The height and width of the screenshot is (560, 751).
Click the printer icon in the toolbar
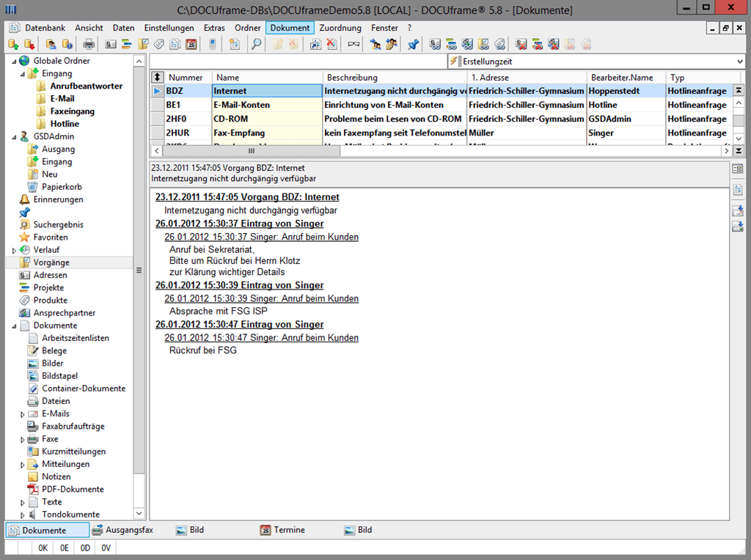coord(89,45)
